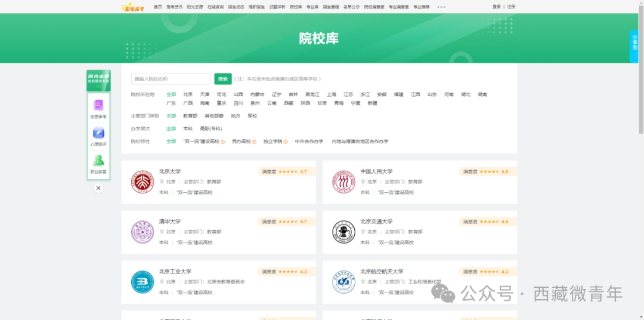Open 院校满意度 in the top navigation

coord(374,7)
